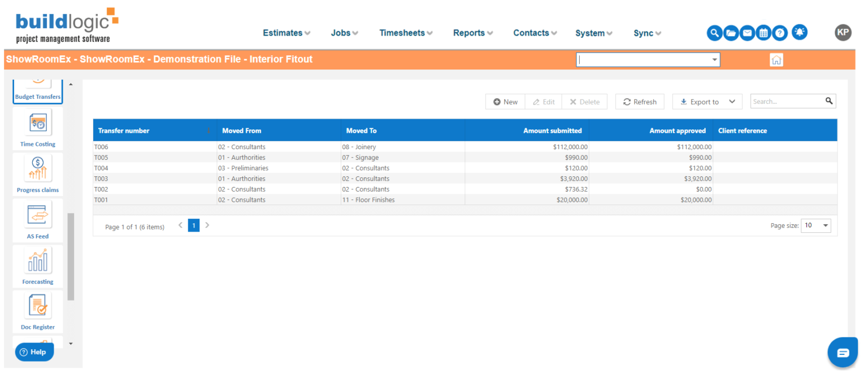Click the Edit button
Image resolution: width=868 pixels, height=378 pixels.
click(544, 102)
